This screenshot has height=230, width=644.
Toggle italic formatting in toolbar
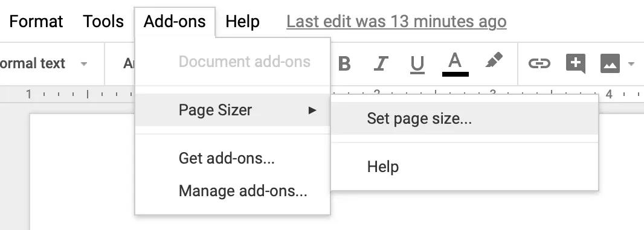coord(381,63)
